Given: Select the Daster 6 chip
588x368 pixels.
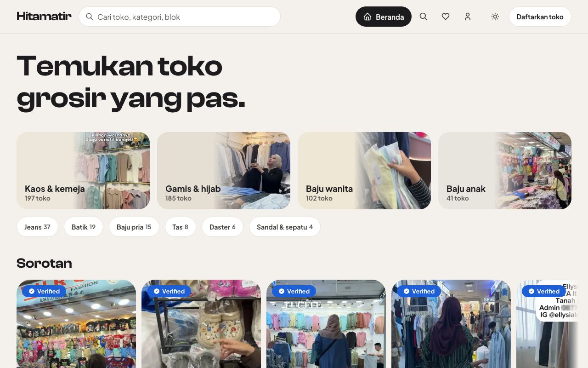Looking at the screenshot, I should [x=222, y=227].
